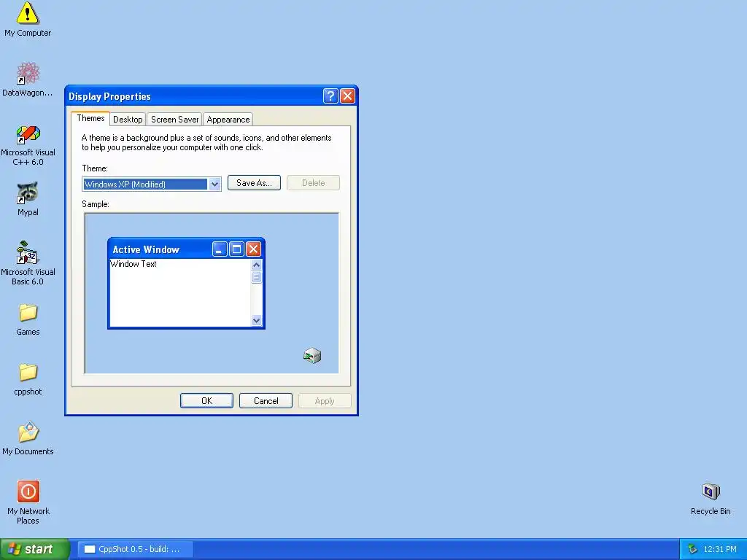Close the Display Properties dialog
This screenshot has width=747, height=560.
(347, 96)
